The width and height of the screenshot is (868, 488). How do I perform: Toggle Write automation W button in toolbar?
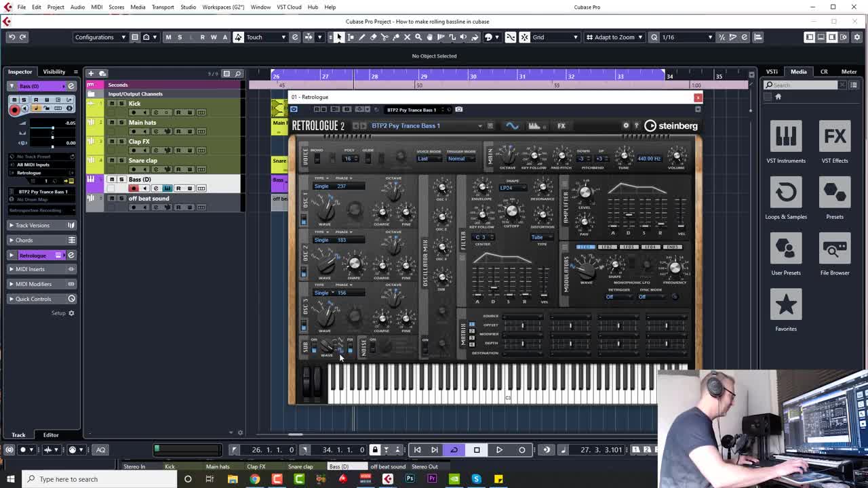[x=214, y=37]
